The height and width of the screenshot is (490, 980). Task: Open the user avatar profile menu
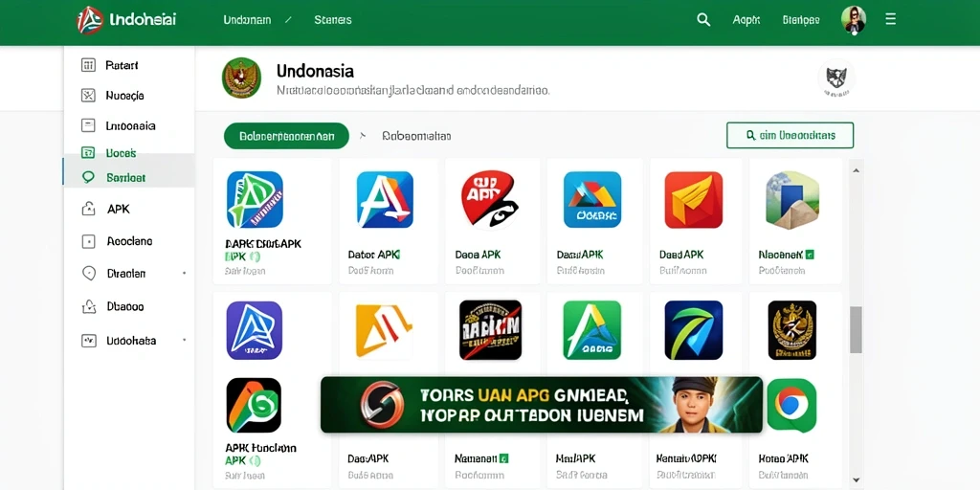click(853, 19)
